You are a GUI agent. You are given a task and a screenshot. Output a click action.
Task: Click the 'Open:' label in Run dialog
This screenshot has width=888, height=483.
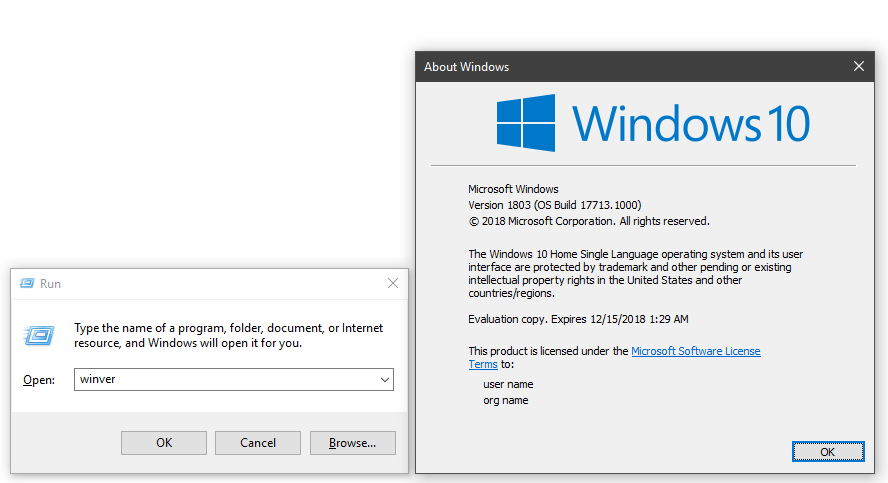coord(38,380)
